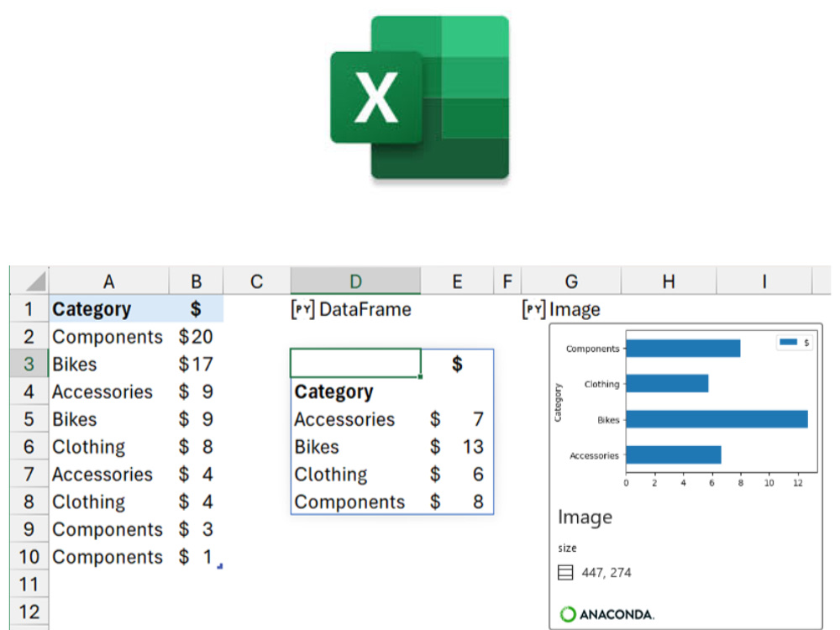Click the PY icon beside DataFrame
Screen dimensions: 840x630
point(302,309)
